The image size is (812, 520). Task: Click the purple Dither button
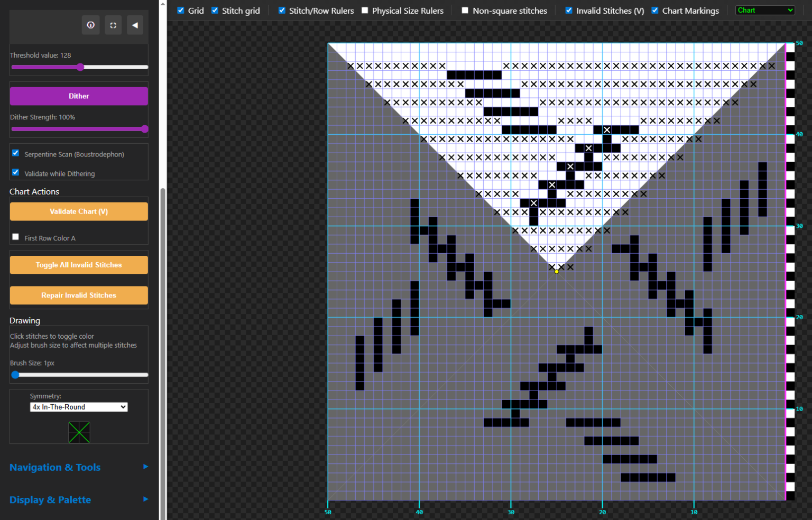[x=79, y=96]
